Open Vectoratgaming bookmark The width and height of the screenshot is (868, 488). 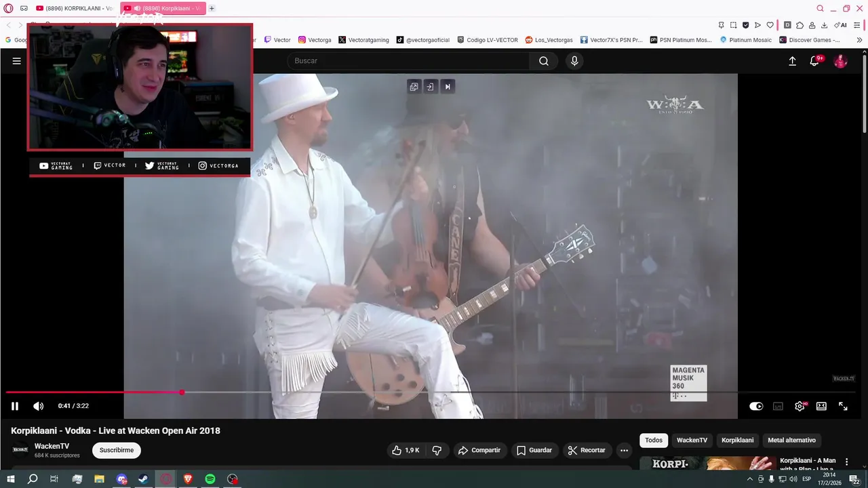pos(363,40)
